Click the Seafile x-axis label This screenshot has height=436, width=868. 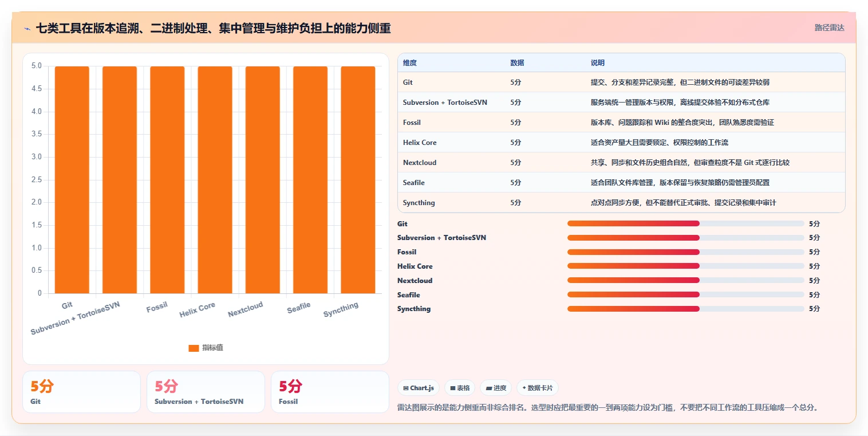point(299,308)
